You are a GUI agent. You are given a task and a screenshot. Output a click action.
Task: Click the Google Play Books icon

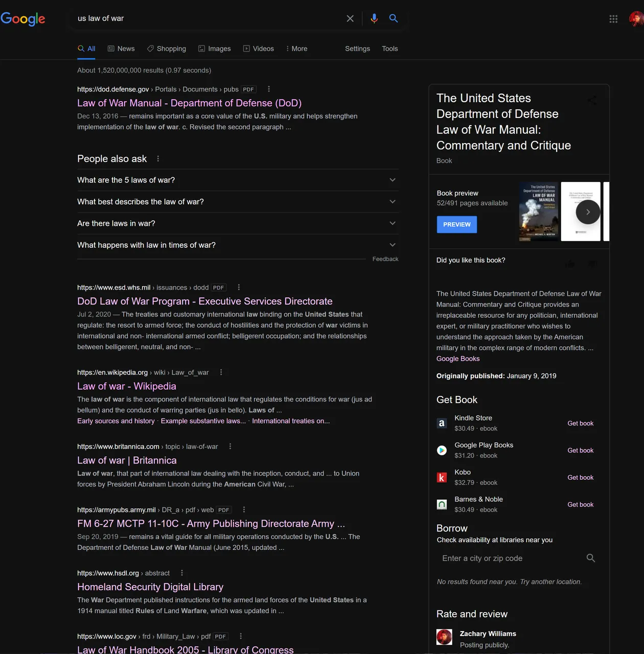click(x=442, y=450)
